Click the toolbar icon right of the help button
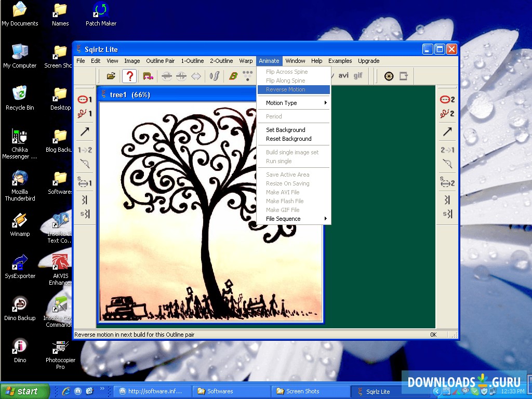This screenshot has height=399, width=532. 148,76
